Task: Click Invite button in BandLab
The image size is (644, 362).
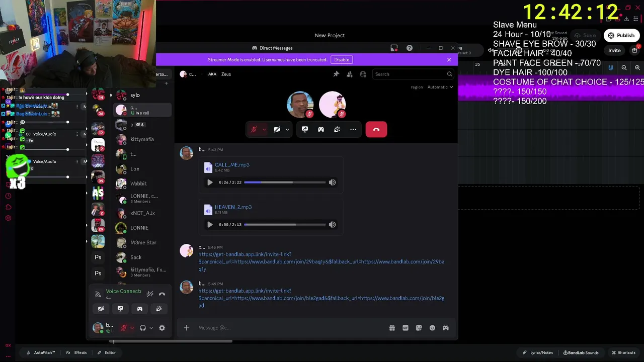Action: 614,50
